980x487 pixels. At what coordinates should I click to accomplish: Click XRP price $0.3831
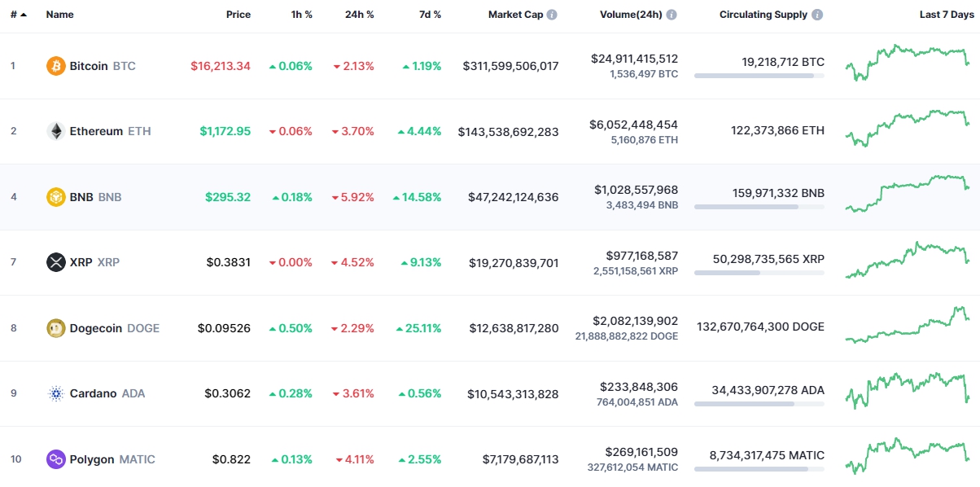[229, 262]
